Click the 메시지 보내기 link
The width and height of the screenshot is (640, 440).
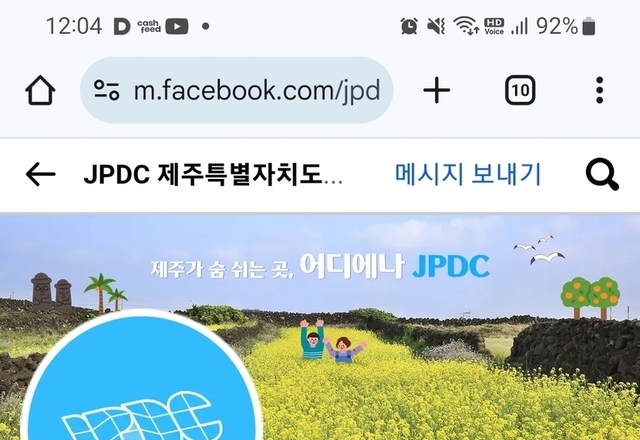pyautogui.click(x=468, y=174)
